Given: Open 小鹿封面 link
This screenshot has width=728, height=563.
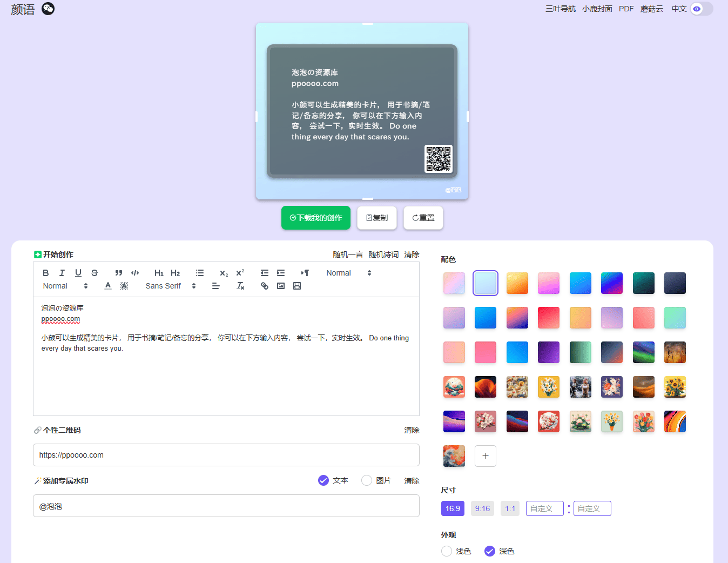Looking at the screenshot, I should click(x=597, y=9).
